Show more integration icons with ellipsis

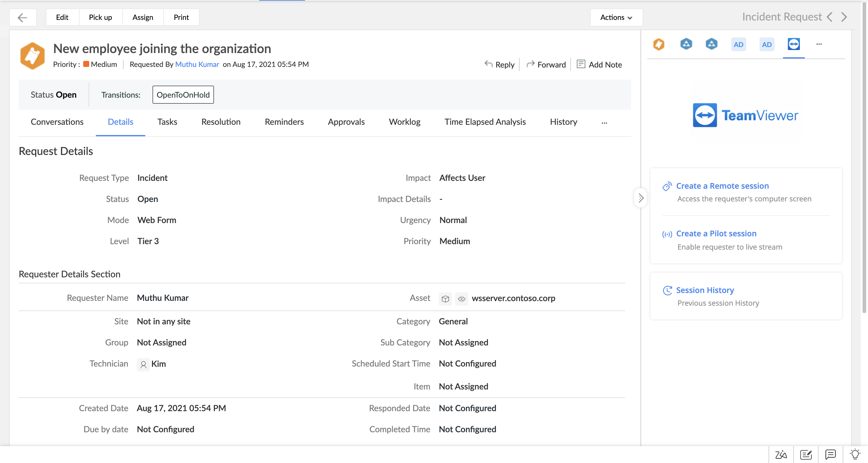tap(819, 44)
